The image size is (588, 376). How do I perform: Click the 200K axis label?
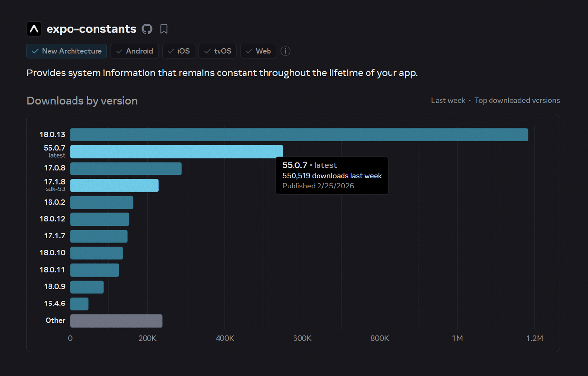pyautogui.click(x=147, y=339)
